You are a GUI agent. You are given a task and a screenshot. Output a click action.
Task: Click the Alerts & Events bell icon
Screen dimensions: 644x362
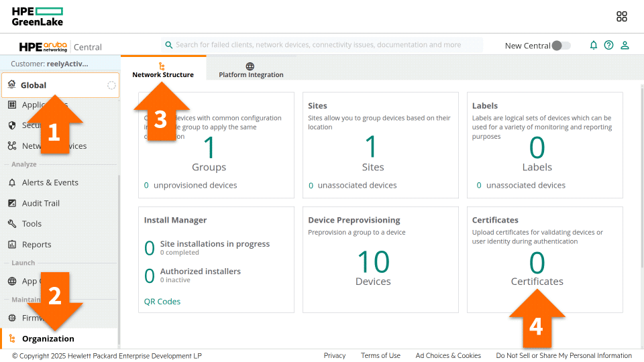(12, 182)
